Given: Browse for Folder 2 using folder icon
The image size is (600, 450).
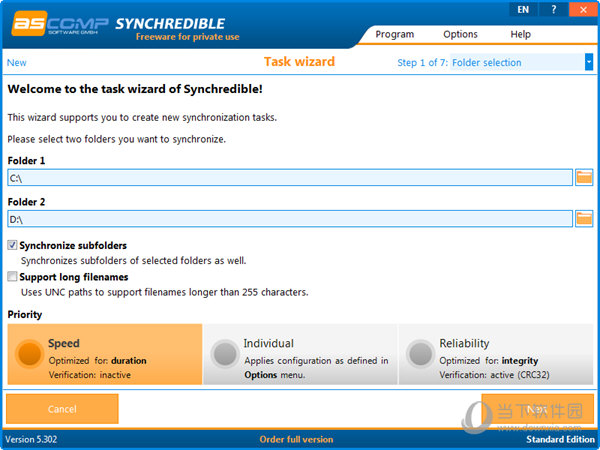Looking at the screenshot, I should pyautogui.click(x=584, y=218).
